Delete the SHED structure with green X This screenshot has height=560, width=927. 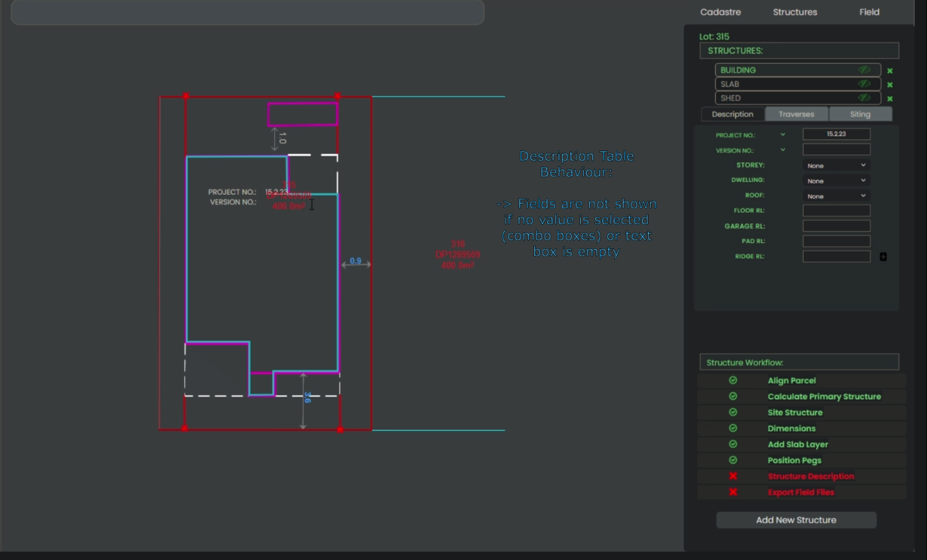click(890, 99)
